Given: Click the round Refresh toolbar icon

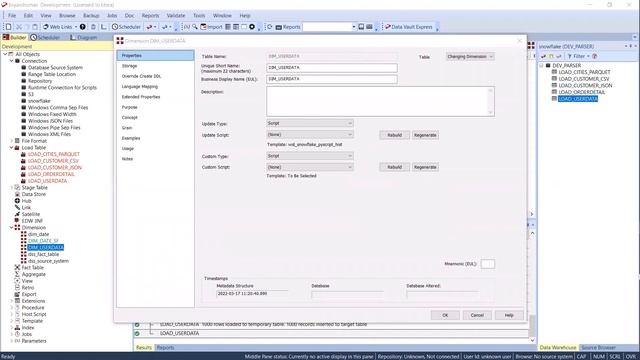Looking at the screenshot, I should (x=269, y=27).
